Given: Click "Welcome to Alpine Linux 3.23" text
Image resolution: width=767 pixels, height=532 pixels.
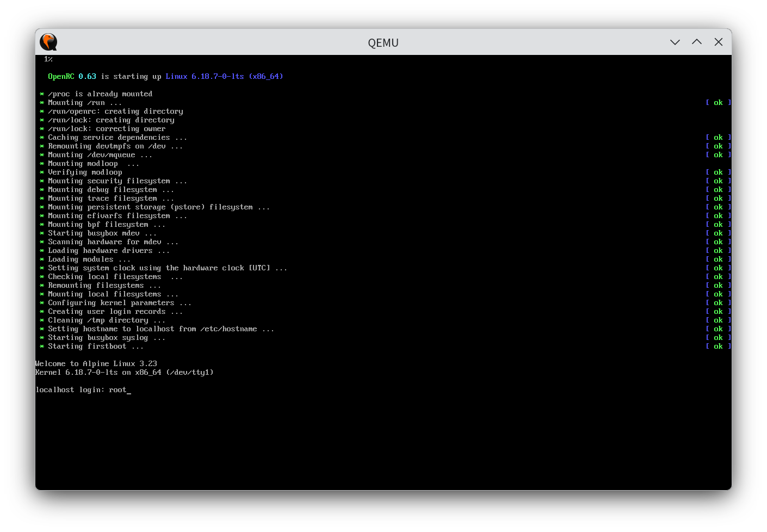Looking at the screenshot, I should click(x=96, y=364).
